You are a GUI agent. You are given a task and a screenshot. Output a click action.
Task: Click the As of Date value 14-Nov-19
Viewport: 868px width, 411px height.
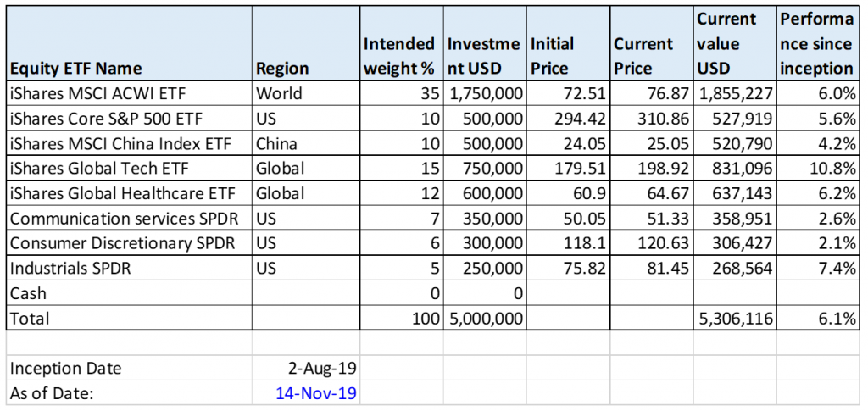click(305, 393)
